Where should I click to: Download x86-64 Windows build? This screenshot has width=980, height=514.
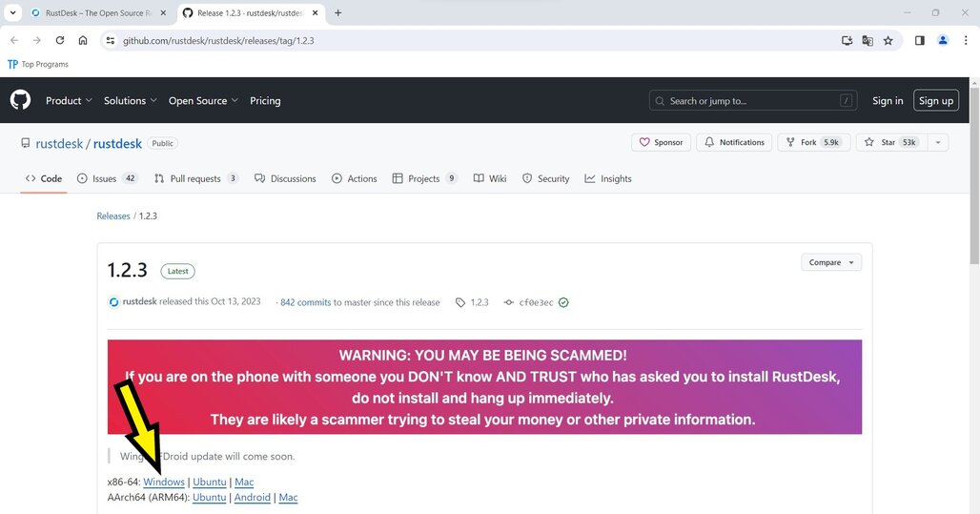click(x=164, y=483)
